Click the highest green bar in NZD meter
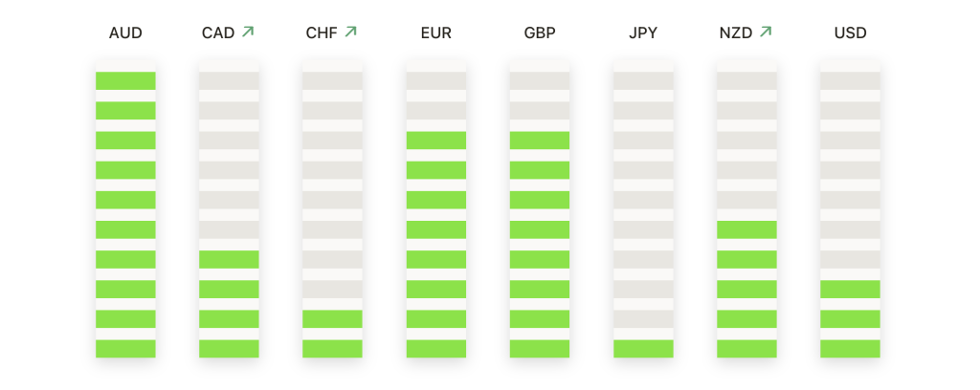The height and width of the screenshot is (390, 980). [x=746, y=229]
